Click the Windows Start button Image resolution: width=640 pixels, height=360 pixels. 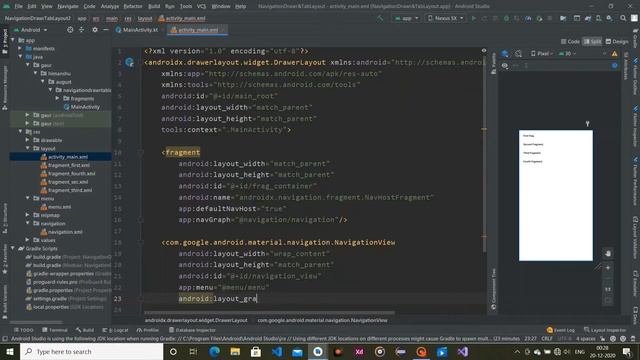click(10, 351)
